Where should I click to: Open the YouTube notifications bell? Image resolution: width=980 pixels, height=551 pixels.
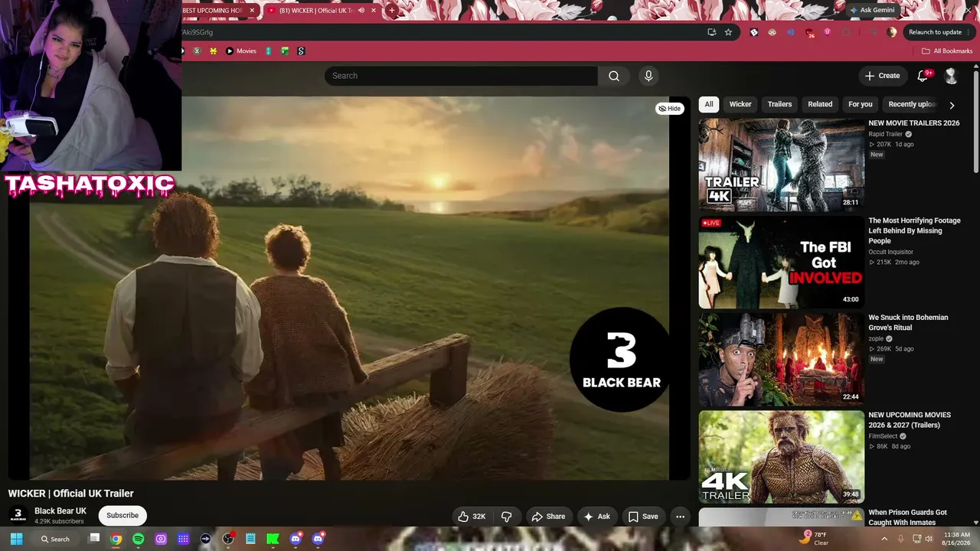pyautogui.click(x=923, y=76)
